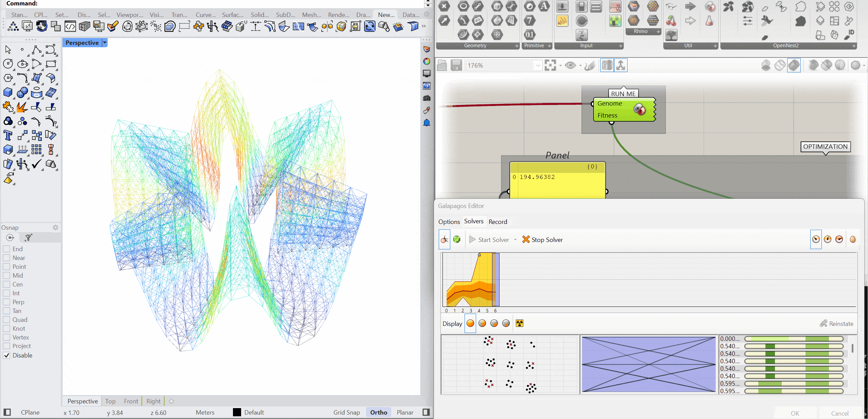Toggle the Ortho mode in status bar

point(378,412)
